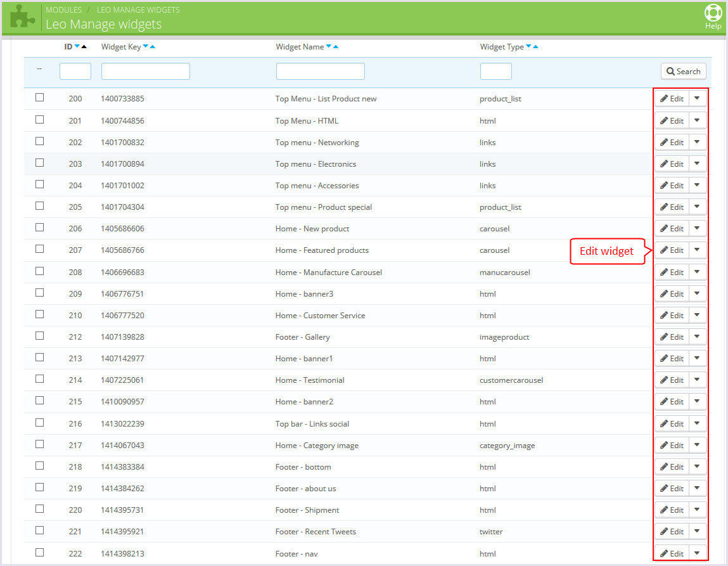Open the Help lifebuoy icon
The height and width of the screenshot is (566, 728).
click(x=713, y=14)
